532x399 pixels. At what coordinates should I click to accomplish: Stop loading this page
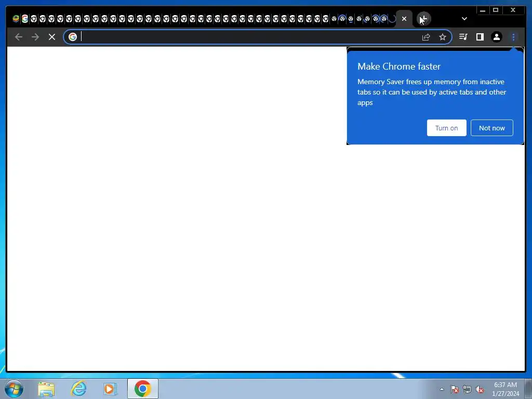[52, 37]
